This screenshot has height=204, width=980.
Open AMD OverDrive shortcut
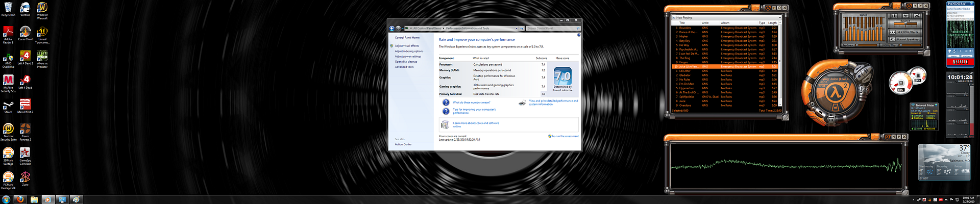pos(8,59)
